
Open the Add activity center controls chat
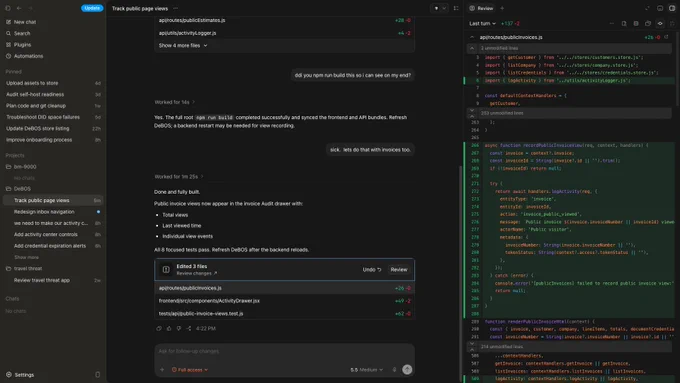pos(53,234)
